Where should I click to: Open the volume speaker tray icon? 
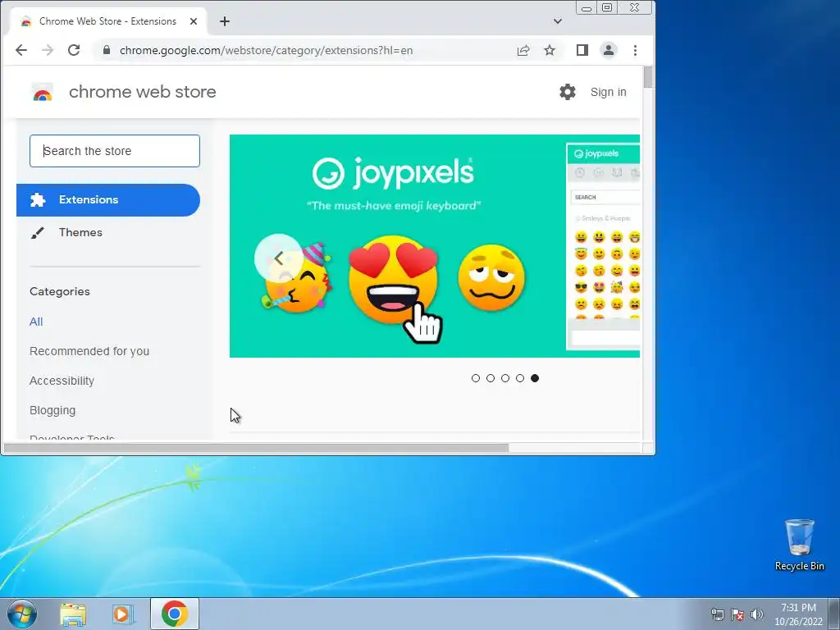coord(757,614)
